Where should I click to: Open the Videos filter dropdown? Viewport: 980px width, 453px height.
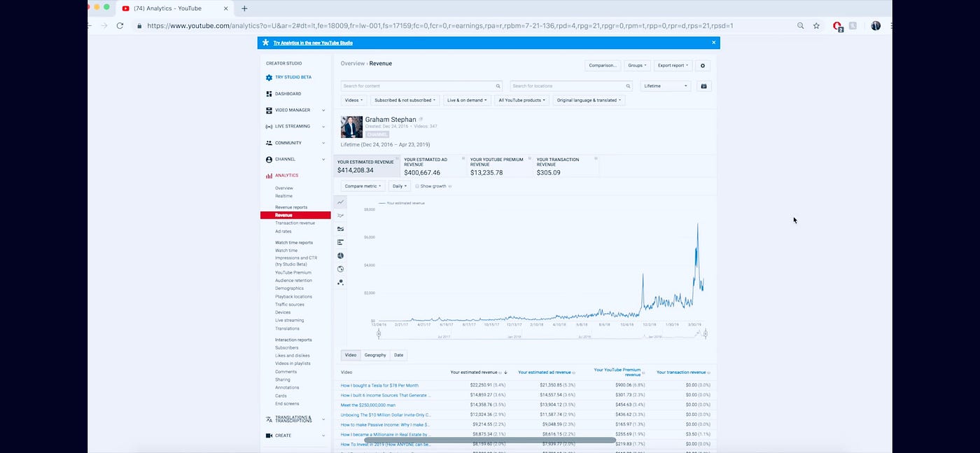[353, 100]
